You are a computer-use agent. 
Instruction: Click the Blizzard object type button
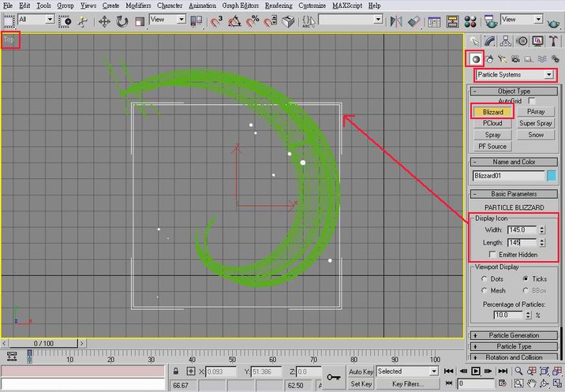[492, 112]
